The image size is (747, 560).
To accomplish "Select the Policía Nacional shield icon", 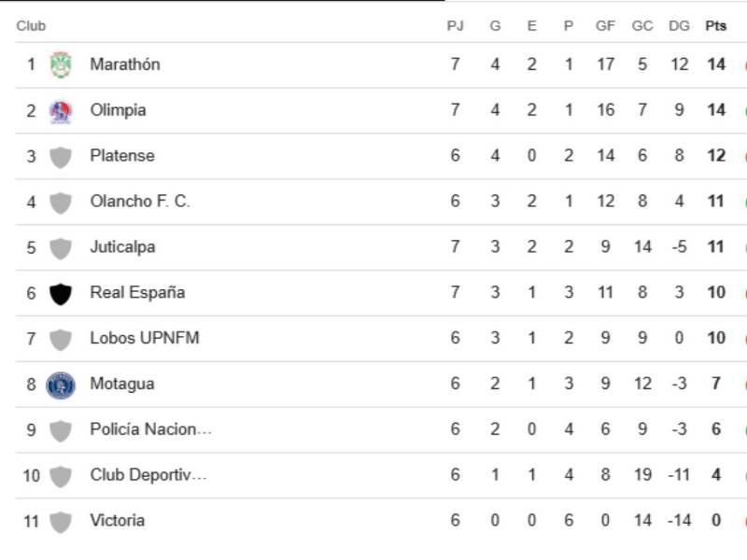I will tap(61, 428).
